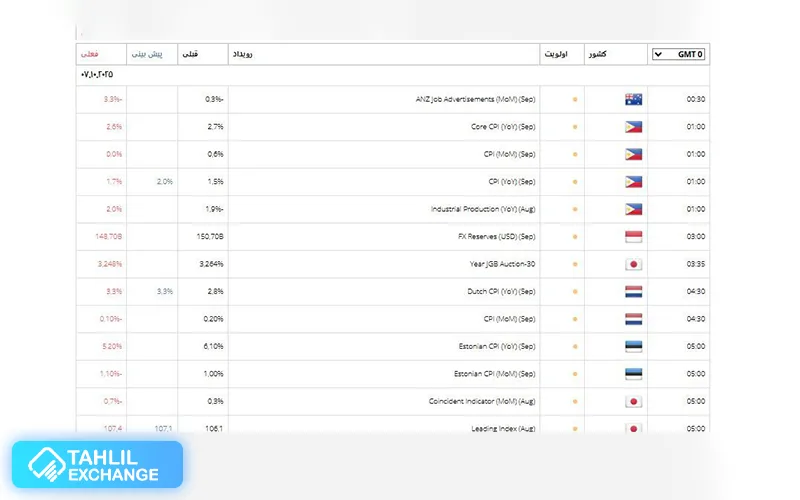
Task: Open the FX Reserves (USD) event
Action: tap(496, 237)
